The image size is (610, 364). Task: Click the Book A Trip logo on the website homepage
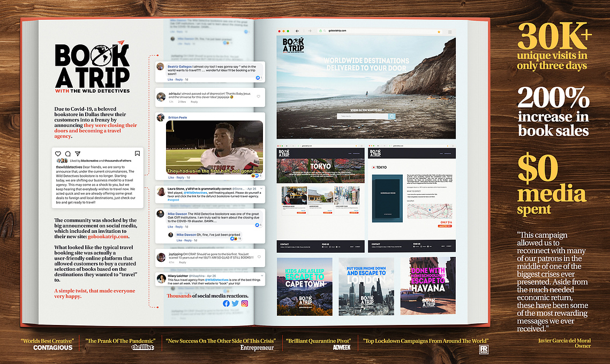[x=293, y=45]
